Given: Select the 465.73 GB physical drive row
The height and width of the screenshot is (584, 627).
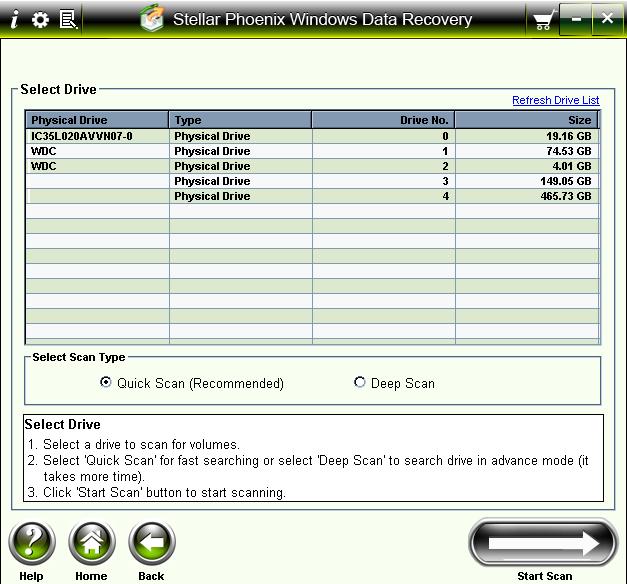Looking at the screenshot, I should 240,196.
